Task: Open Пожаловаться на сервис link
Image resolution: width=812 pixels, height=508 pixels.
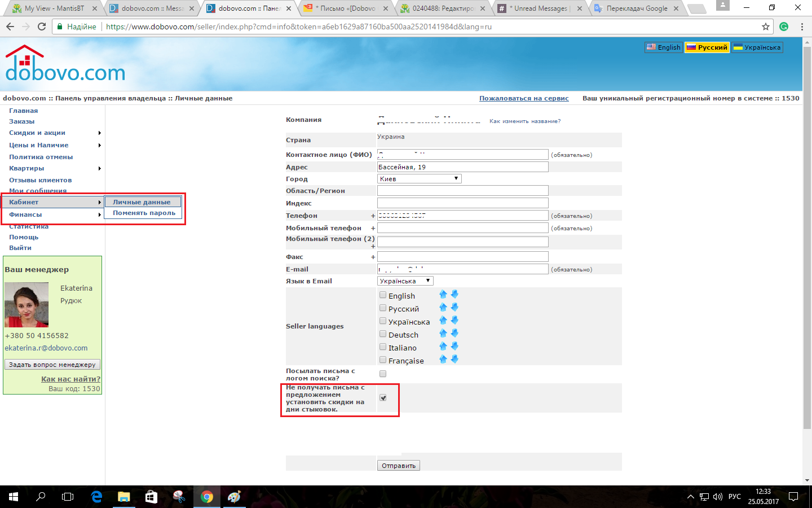Action: (524, 98)
